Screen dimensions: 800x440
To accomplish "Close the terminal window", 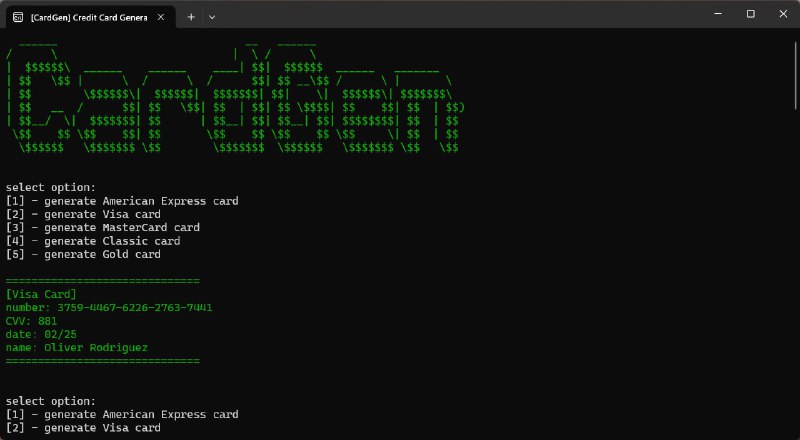I will (783, 14).
